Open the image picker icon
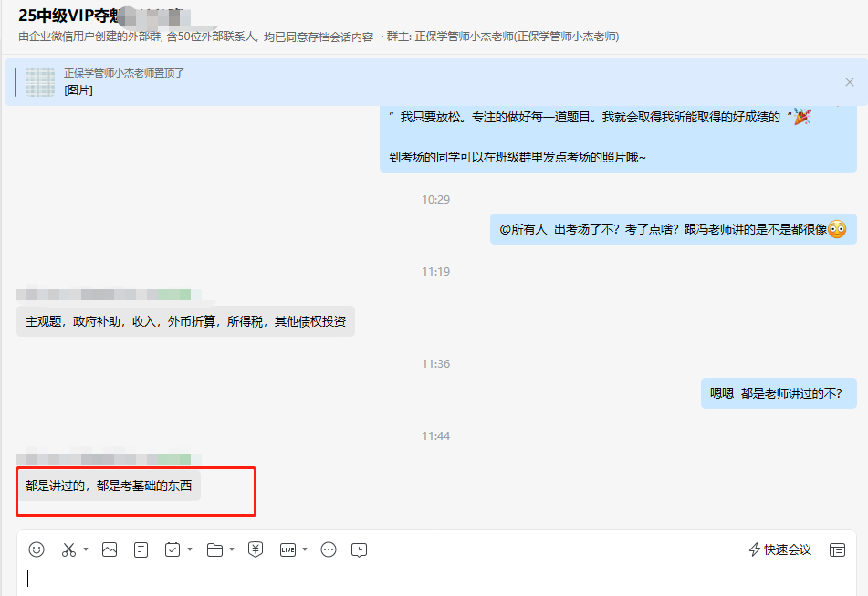The image size is (868, 596). tap(109, 549)
